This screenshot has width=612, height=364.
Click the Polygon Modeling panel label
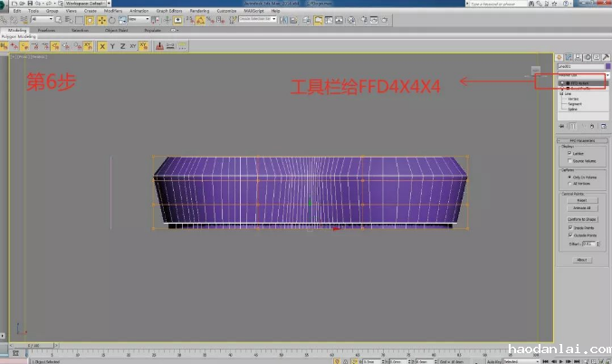[x=18, y=36]
